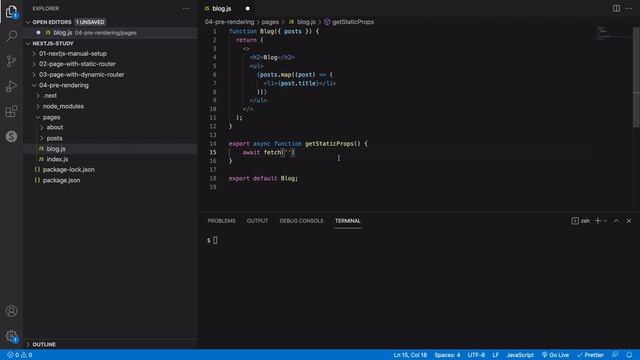Screen dimensions: 640x360
Task: Open Explorer views and more actions menu
Action: click(186, 9)
